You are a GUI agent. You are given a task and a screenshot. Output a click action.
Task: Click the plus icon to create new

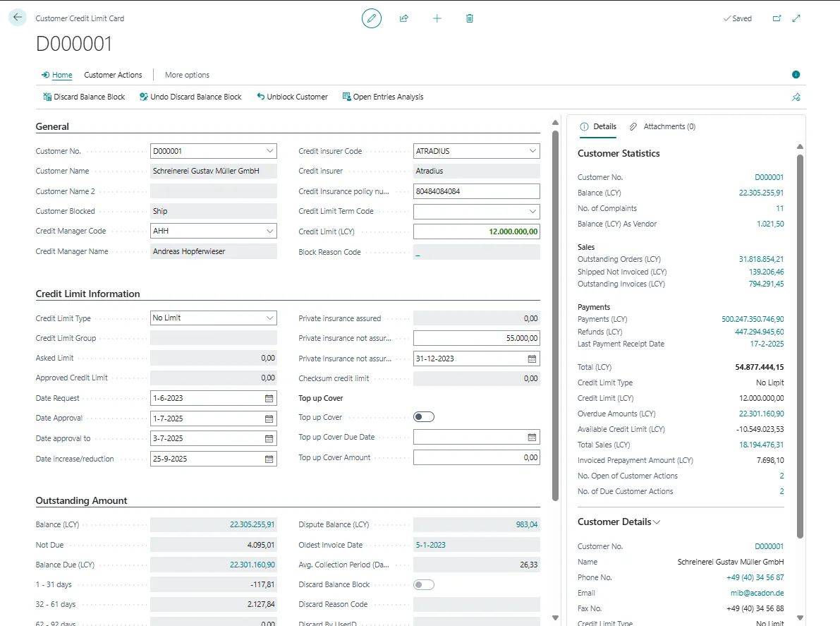point(437,18)
